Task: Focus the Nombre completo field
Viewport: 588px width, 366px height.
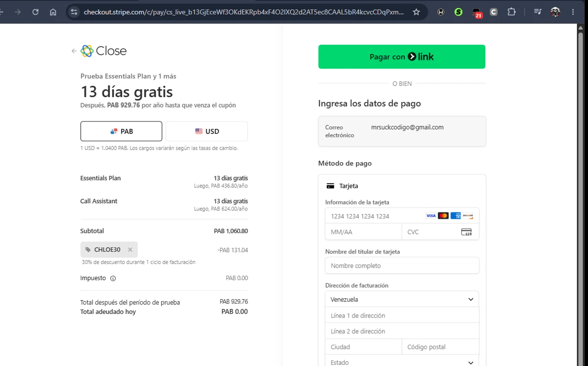Action: click(402, 266)
